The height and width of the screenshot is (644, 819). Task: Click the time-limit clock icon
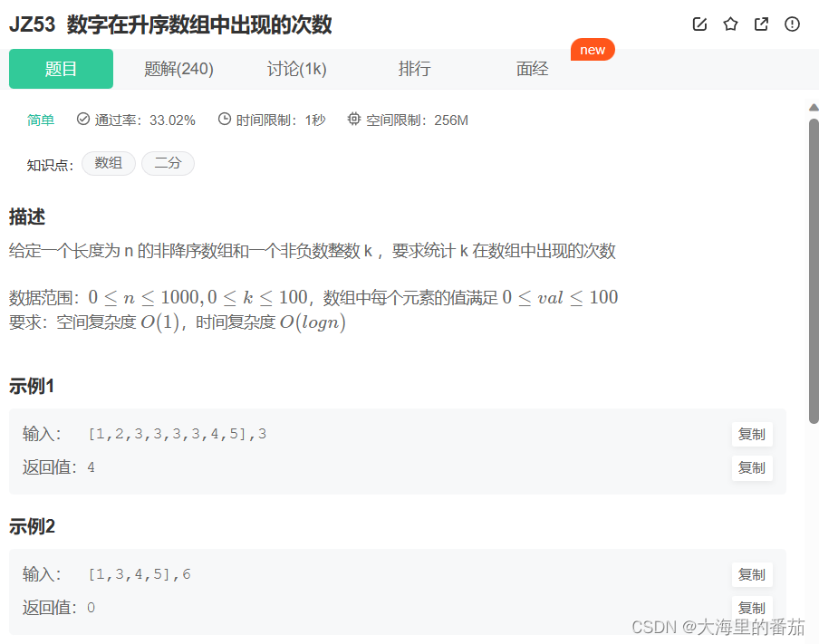point(224,119)
